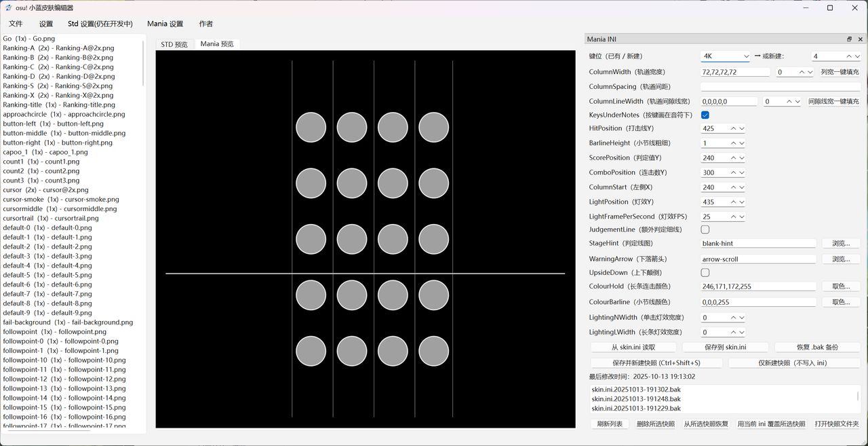Close the Mania INI panel
The height and width of the screenshot is (446, 868).
point(861,39)
